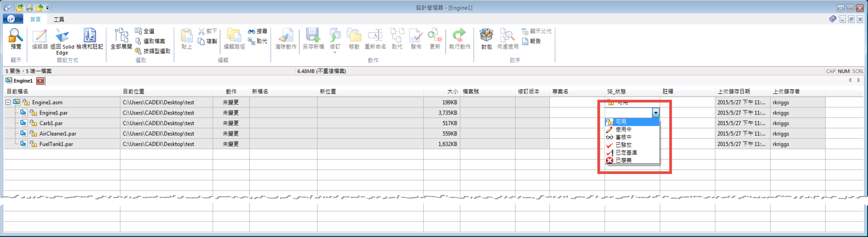Click the 貼上 paste icon
Image resolution: width=868 pixels, height=237 pixels.
pos(187,35)
